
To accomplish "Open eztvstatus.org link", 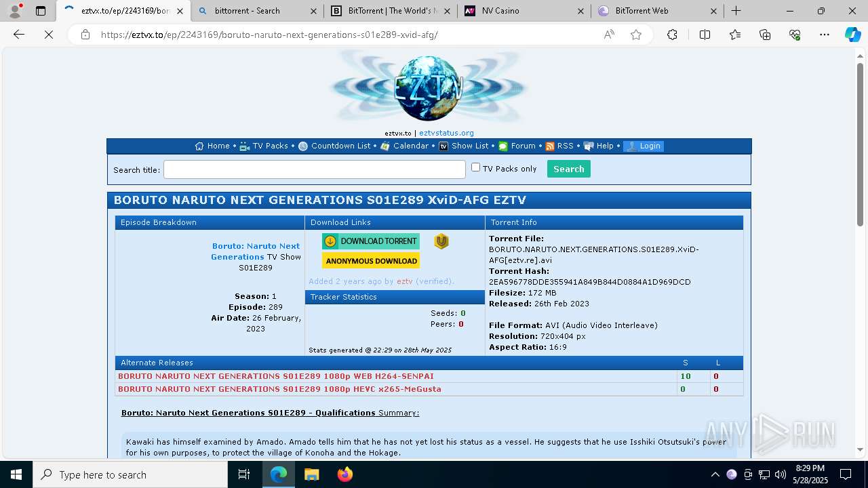I will 446,133.
